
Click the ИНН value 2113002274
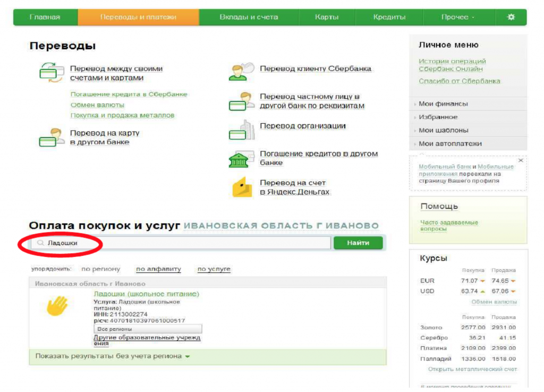click(x=129, y=314)
